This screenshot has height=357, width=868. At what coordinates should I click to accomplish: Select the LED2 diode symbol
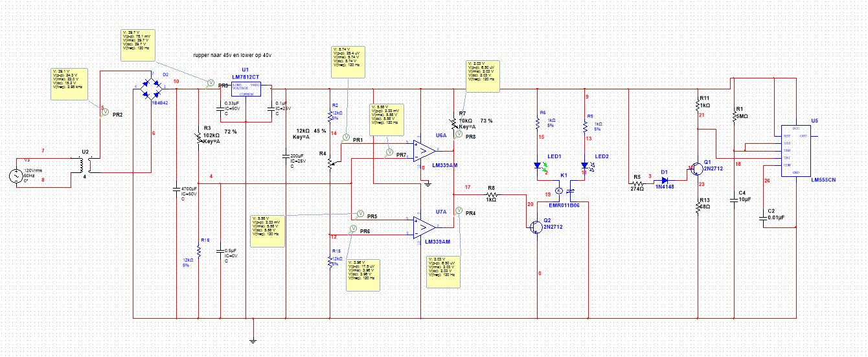[x=585, y=166]
